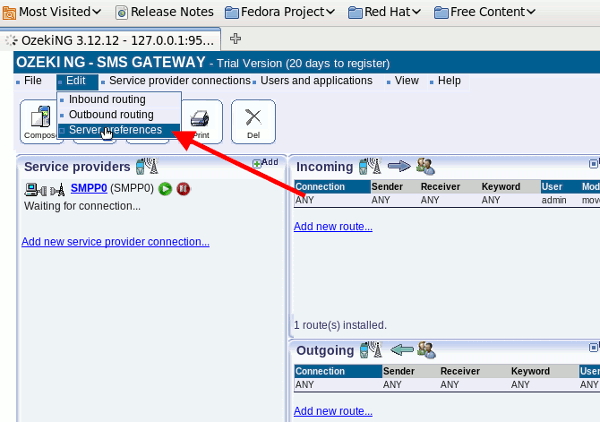Click phone antenna icon in Outgoing header
This screenshot has height=422, width=600.
371,350
